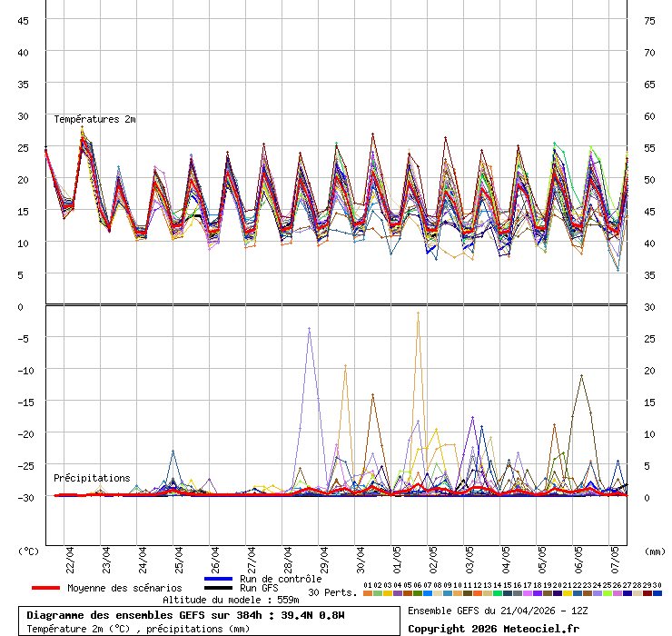Click the red Moyenne des scénarios legend line
672x636 pixels.
[46, 588]
